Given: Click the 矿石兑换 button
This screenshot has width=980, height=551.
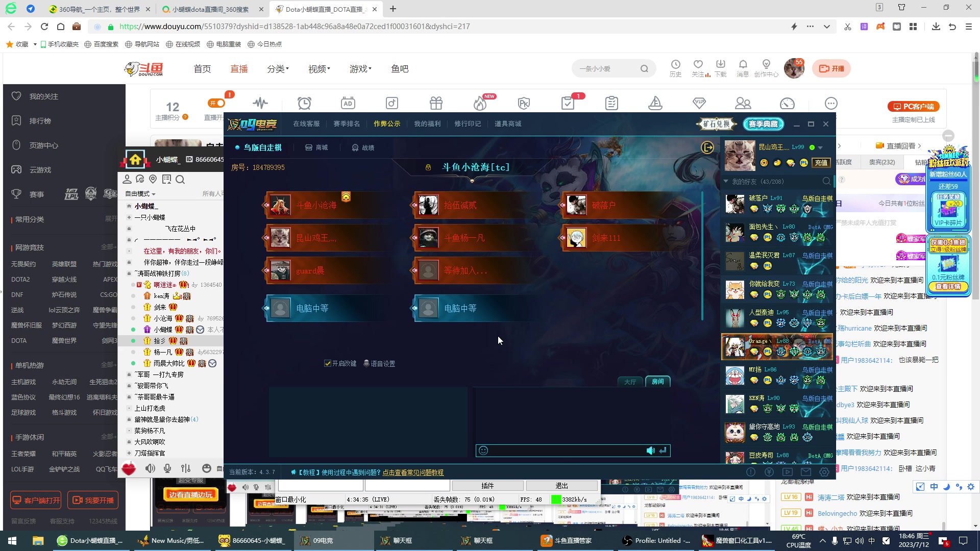Looking at the screenshot, I should 717,124.
